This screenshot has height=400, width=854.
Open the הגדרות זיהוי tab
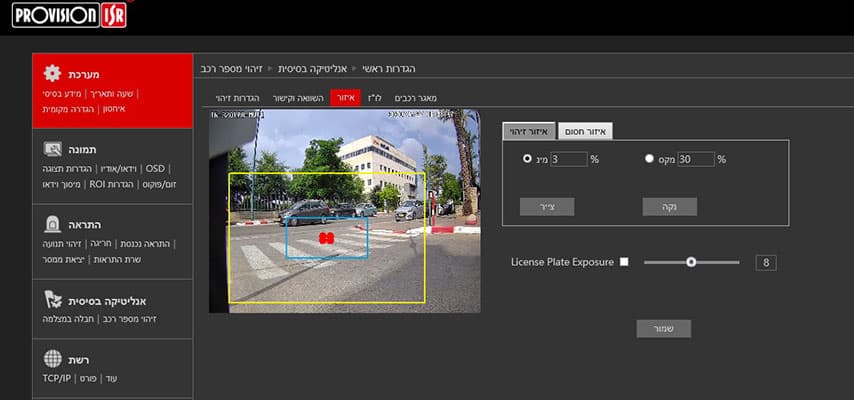point(240,98)
